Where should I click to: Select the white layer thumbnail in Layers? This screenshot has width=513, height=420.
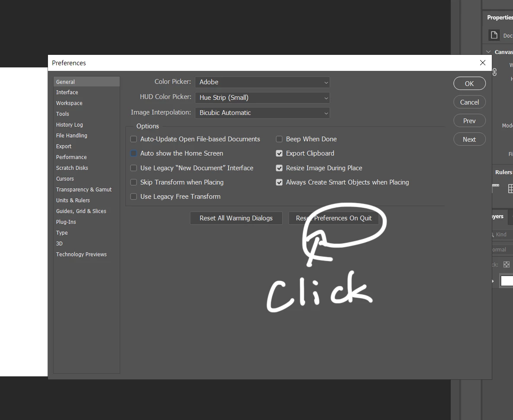coord(507,281)
